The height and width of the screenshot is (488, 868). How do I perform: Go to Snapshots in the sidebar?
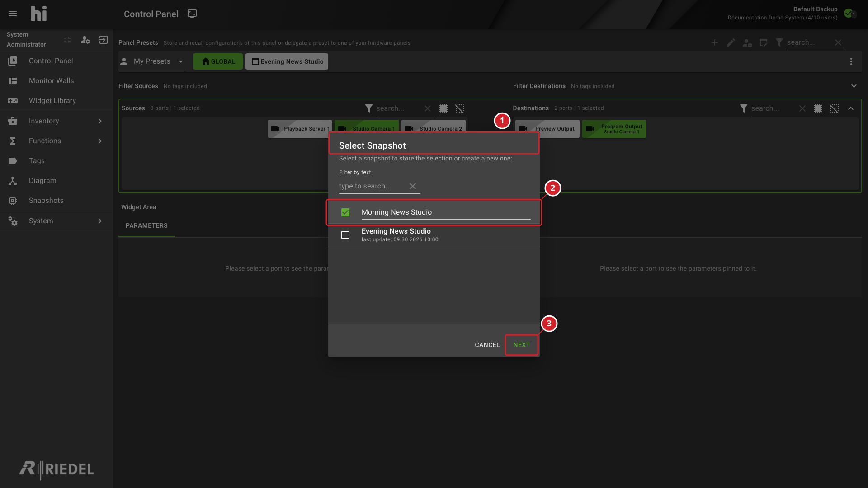tap(56, 201)
